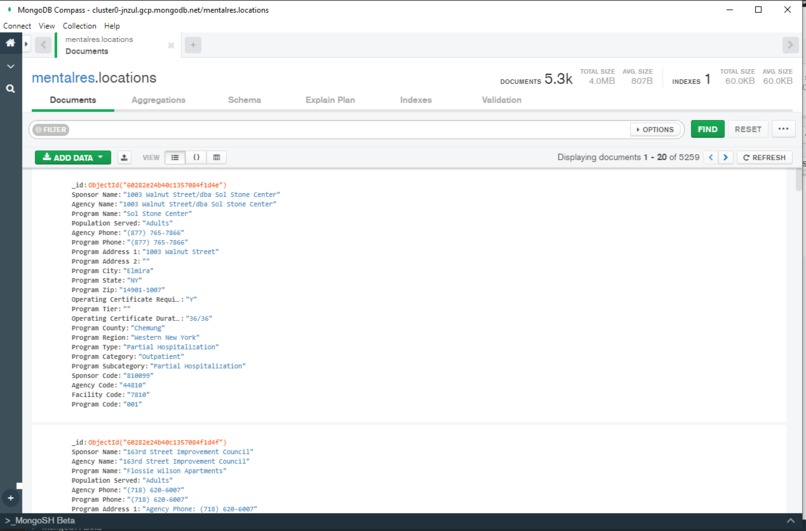Viewport: 806px width, 531px height.
Task: Refresh the documents list
Action: pyautogui.click(x=764, y=157)
